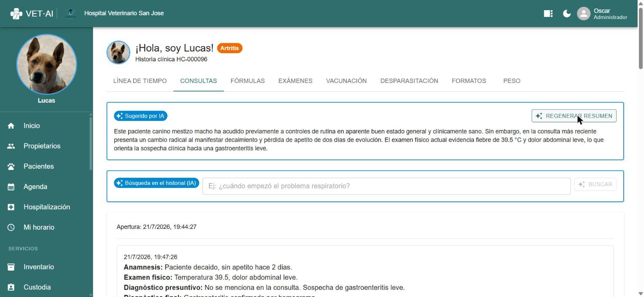This screenshot has height=297, width=644.
Task: Select the Consultas tab
Action: pyautogui.click(x=198, y=81)
